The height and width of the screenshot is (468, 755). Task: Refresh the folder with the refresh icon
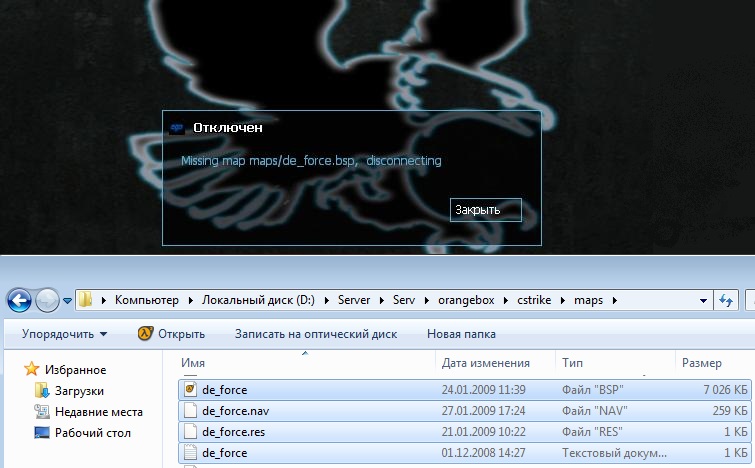[x=726, y=300]
